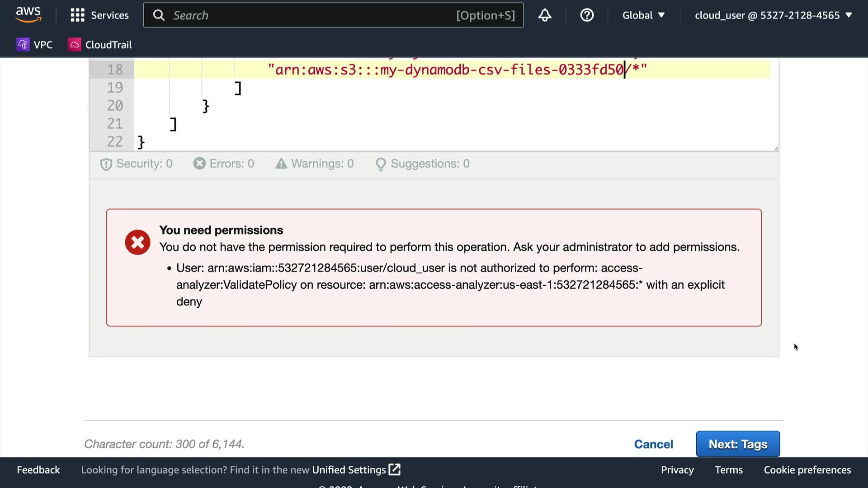This screenshot has height=488, width=868.
Task: Click the Cancel link
Action: tap(653, 444)
